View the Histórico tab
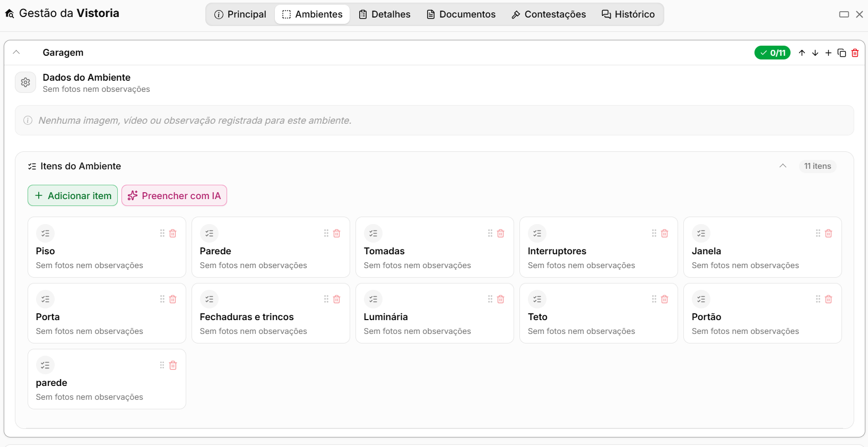868x447 pixels. pos(628,14)
